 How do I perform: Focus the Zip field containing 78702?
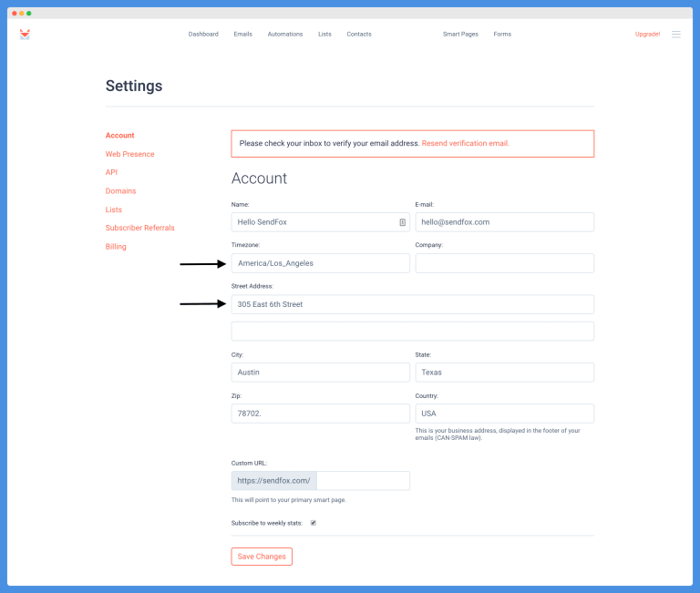pos(320,414)
